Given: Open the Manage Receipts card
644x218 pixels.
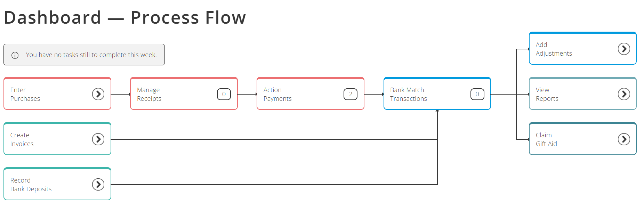Looking at the screenshot, I should click(x=174, y=94).
